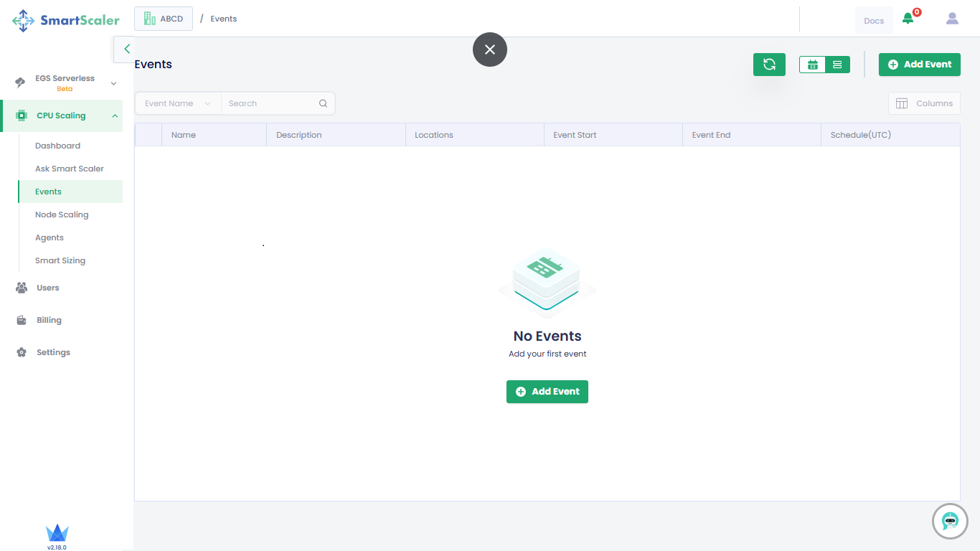The height and width of the screenshot is (551, 980).
Task: Dismiss overlay with the round X button
Action: pyautogui.click(x=490, y=50)
